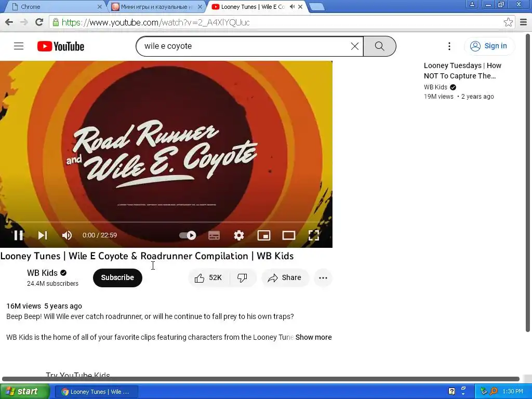Reload the page
The image size is (532, 399).
tap(39, 22)
